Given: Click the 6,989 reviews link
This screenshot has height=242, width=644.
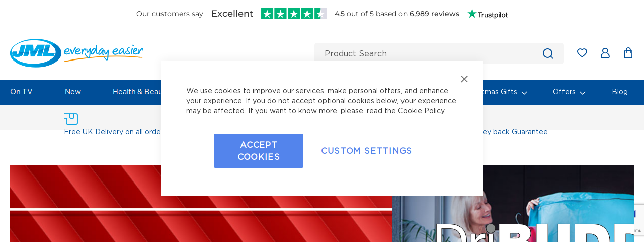Looking at the screenshot, I should tap(434, 14).
